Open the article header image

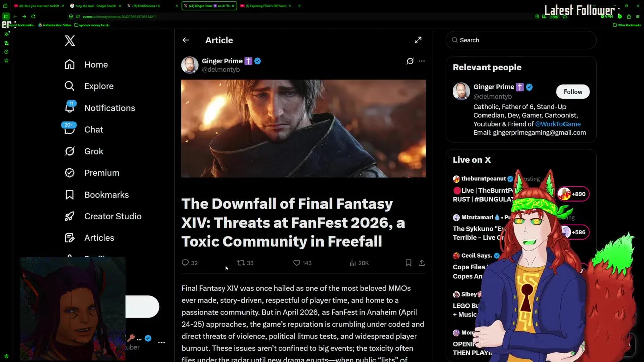[303, 129]
